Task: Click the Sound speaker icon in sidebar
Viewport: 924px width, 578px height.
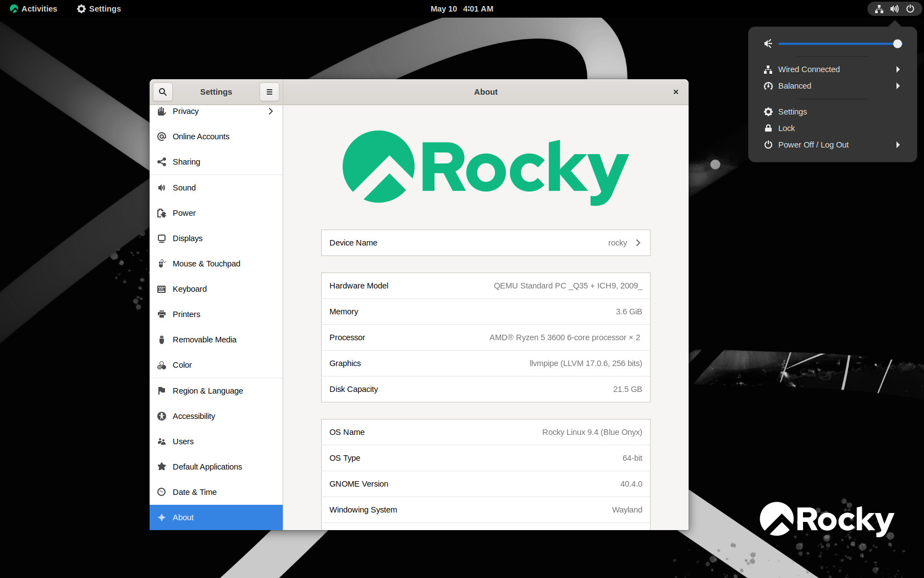Action: click(162, 188)
